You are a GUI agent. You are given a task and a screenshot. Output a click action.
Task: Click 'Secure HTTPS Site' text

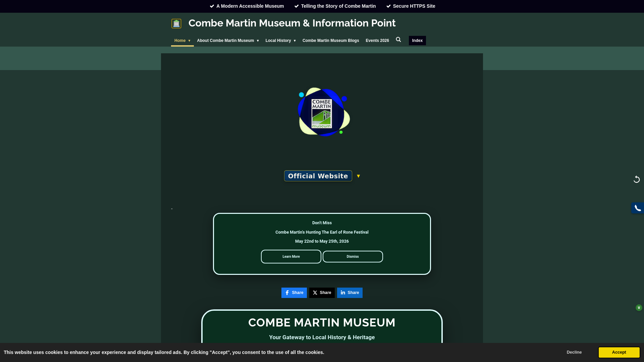414,6
